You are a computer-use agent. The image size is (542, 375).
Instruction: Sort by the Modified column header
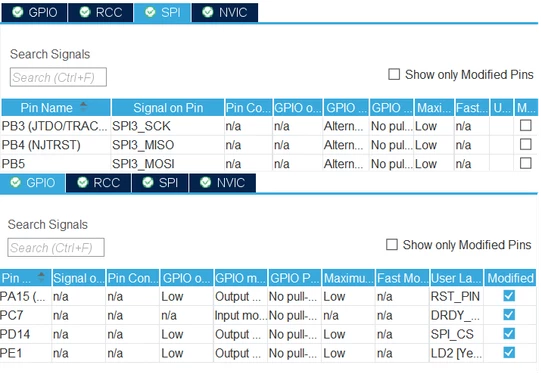(x=510, y=278)
